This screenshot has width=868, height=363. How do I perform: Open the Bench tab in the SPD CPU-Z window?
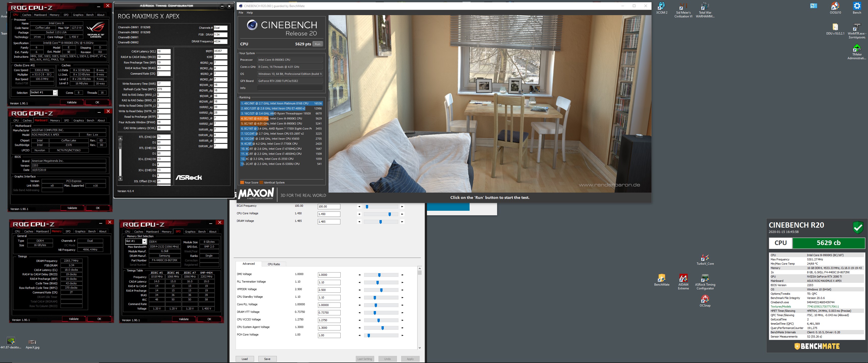(202, 232)
